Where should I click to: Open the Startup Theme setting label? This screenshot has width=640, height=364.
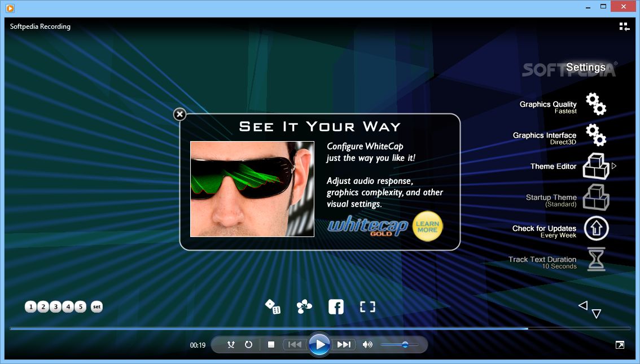coord(551,197)
